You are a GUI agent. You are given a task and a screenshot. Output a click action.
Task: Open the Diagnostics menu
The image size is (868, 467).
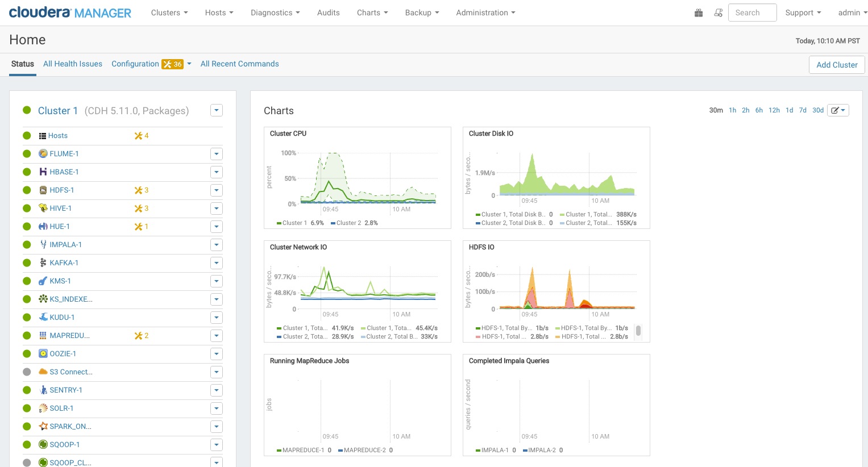(x=275, y=12)
